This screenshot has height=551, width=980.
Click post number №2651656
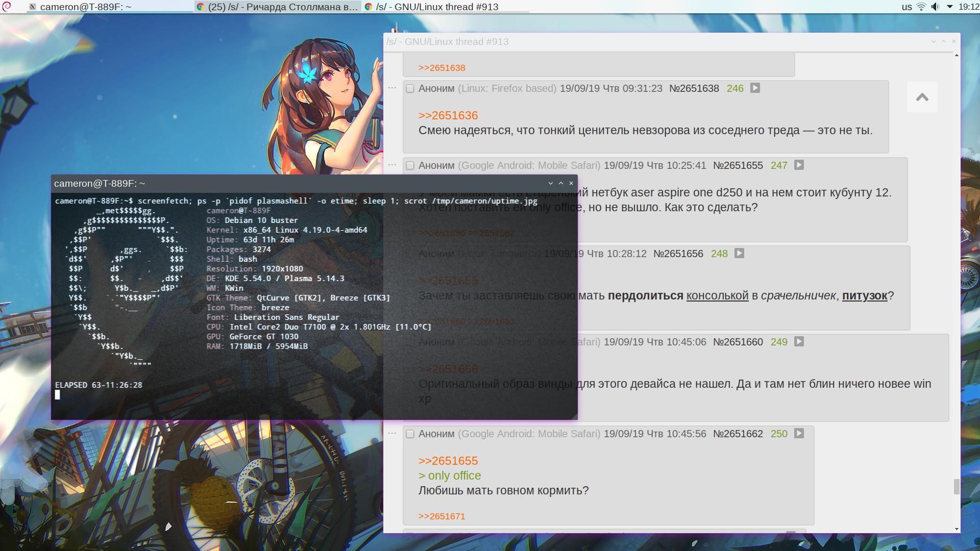click(x=678, y=254)
